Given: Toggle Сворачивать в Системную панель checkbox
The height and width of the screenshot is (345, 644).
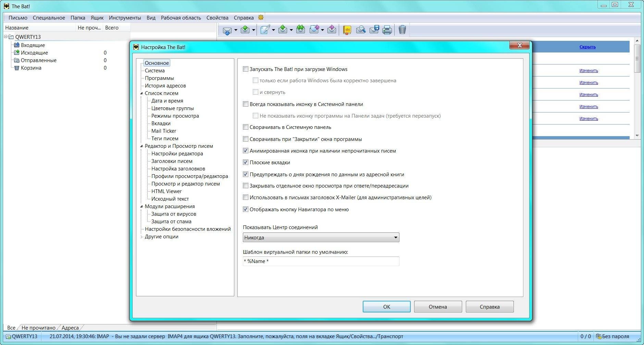Looking at the screenshot, I should point(246,127).
